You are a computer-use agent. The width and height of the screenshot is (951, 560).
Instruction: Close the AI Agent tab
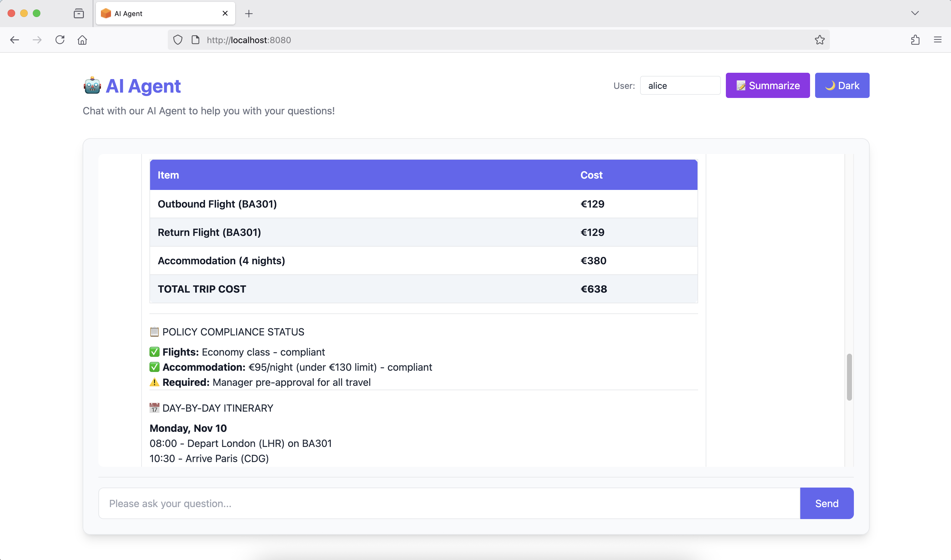point(225,14)
